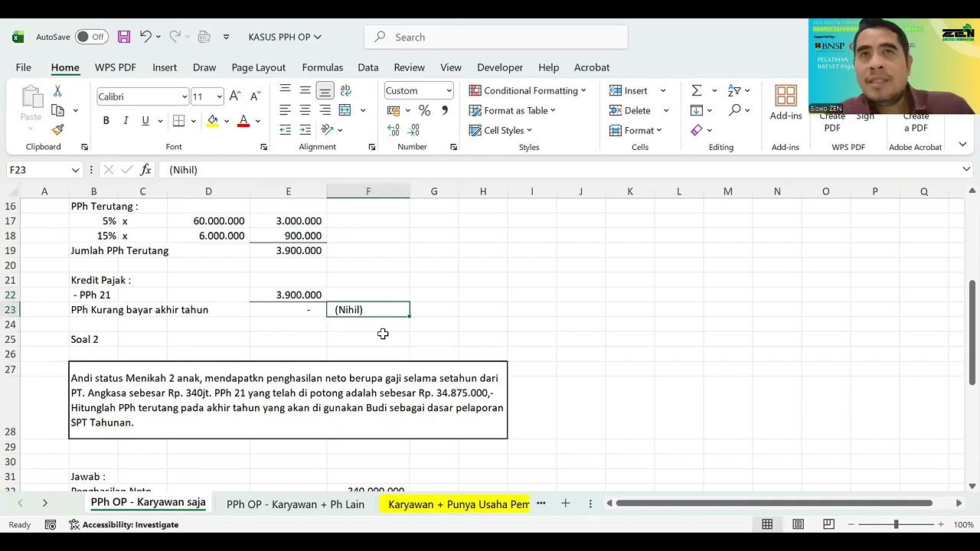The height and width of the screenshot is (551, 980).
Task: Set Middle Align for the cell
Action: [305, 90]
